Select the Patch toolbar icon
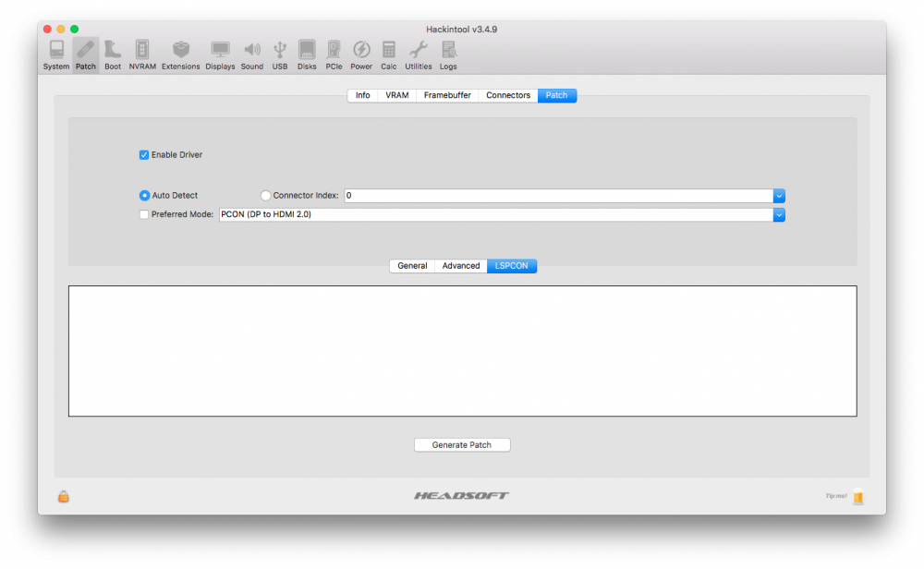 (85, 55)
